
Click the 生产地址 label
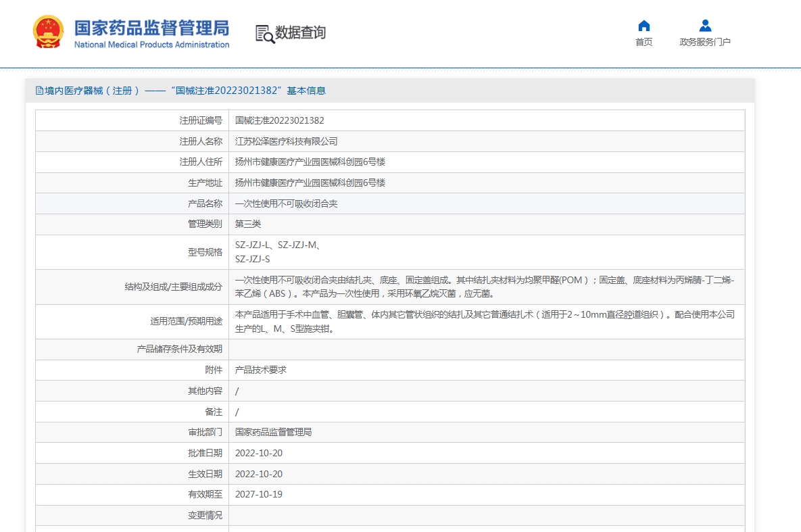tap(205, 183)
